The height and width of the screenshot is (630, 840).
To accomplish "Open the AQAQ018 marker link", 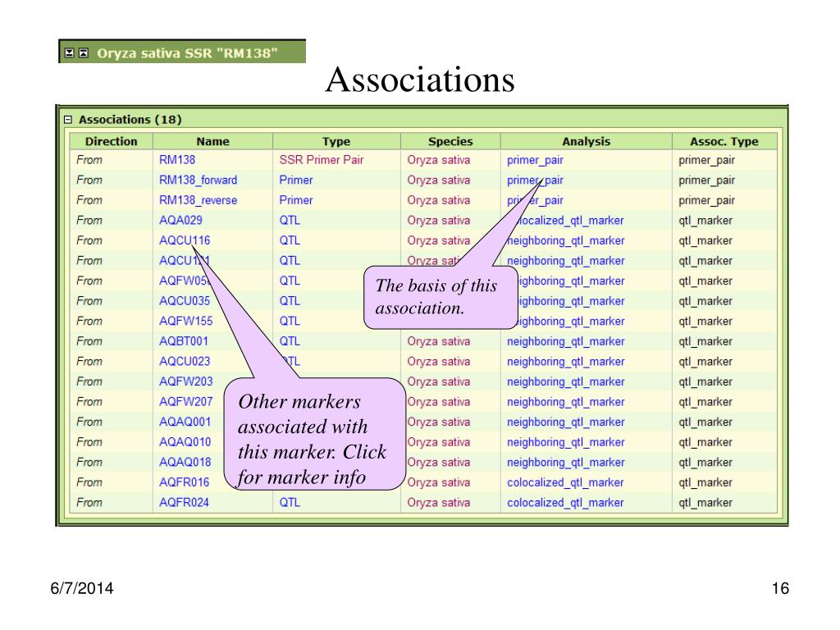I will 185,463.
